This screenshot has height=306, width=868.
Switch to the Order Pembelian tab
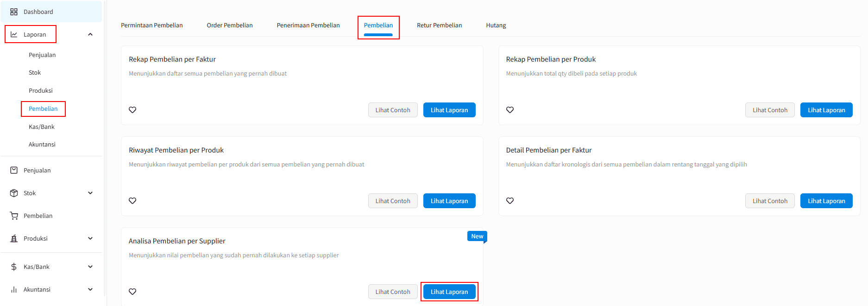click(230, 25)
